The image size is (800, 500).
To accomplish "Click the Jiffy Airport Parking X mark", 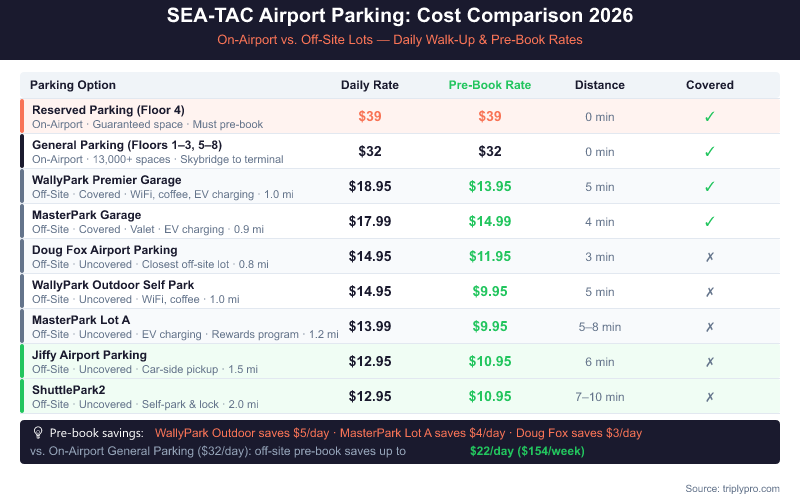I will tap(710, 361).
